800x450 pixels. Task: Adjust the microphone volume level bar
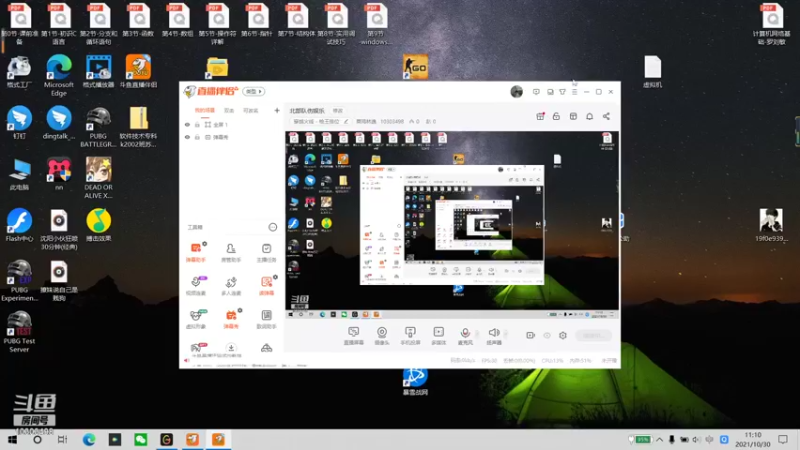tap(478, 335)
